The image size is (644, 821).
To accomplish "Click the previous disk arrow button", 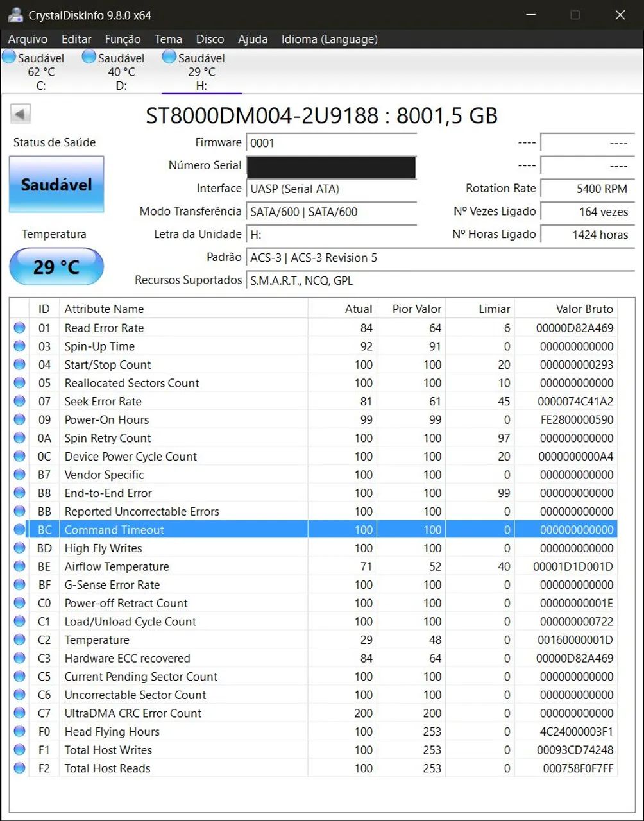I will (21, 115).
